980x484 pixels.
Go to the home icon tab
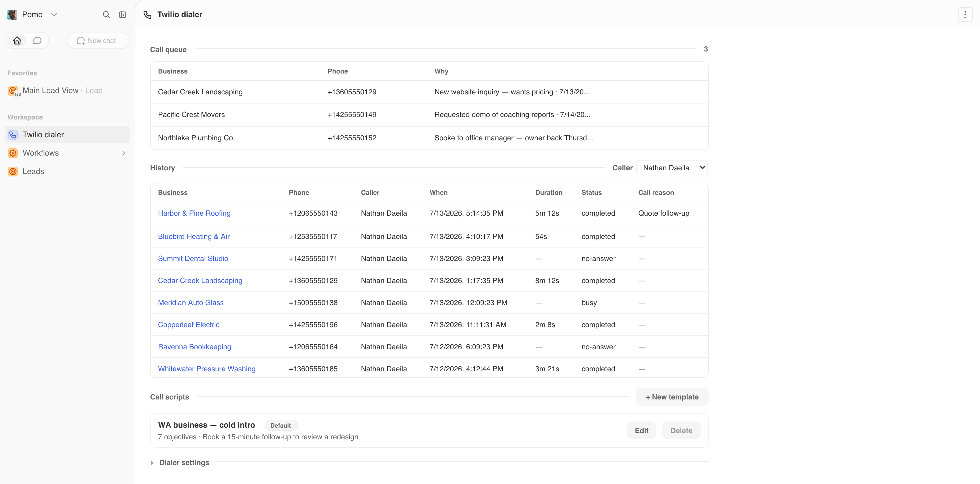[17, 40]
